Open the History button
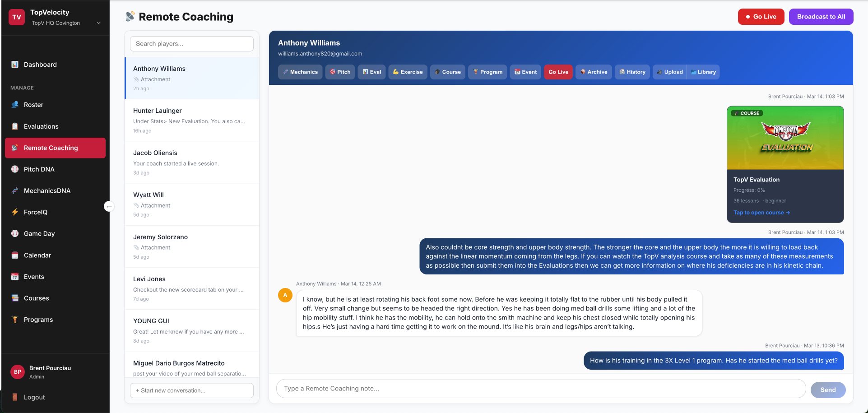Screen dimensions: 868x413 [x=632, y=72]
